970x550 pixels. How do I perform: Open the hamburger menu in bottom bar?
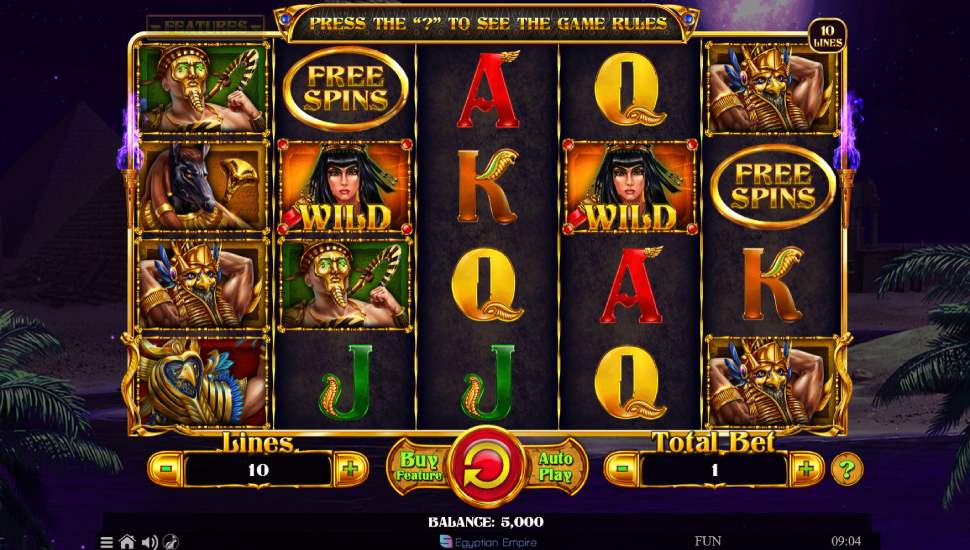[x=107, y=542]
